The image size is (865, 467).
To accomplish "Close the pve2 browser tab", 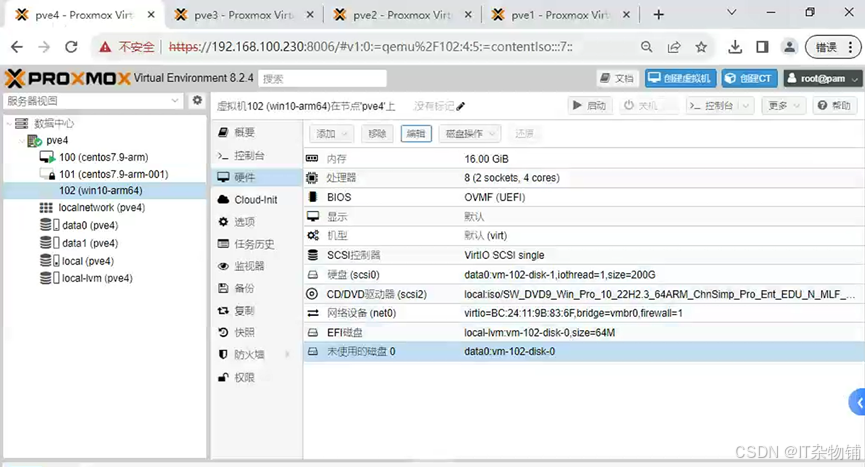I will click(x=468, y=15).
